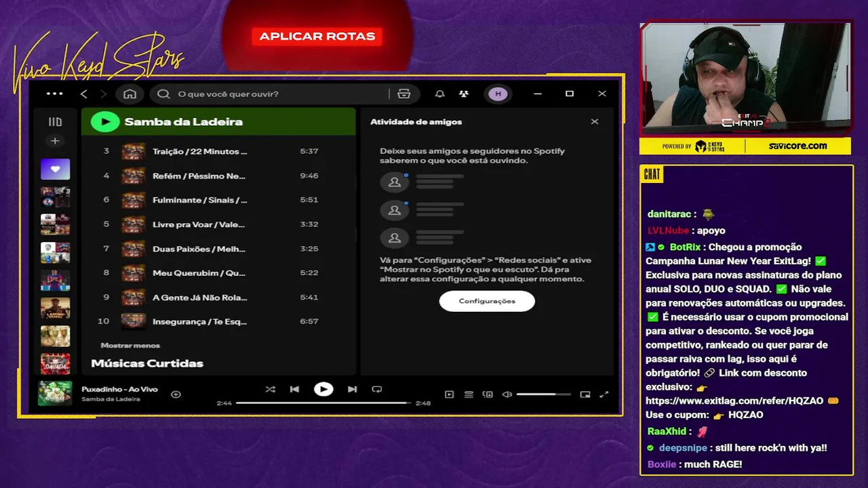
Task: Click chat username danitarac
Action: (669, 214)
